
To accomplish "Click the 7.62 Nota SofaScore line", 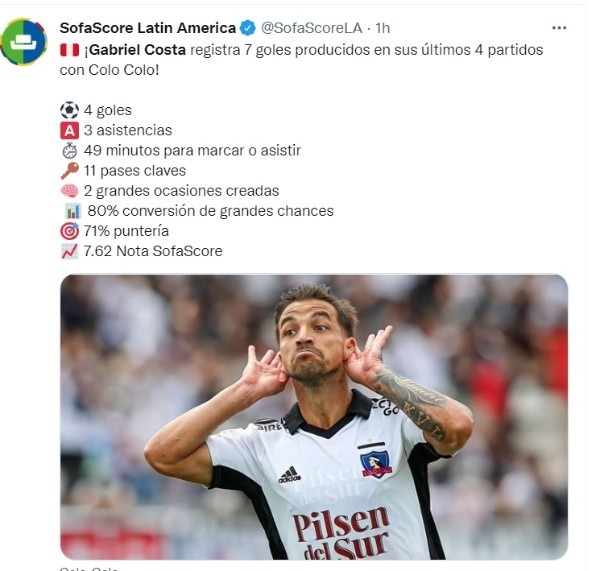I will pyautogui.click(x=153, y=251).
